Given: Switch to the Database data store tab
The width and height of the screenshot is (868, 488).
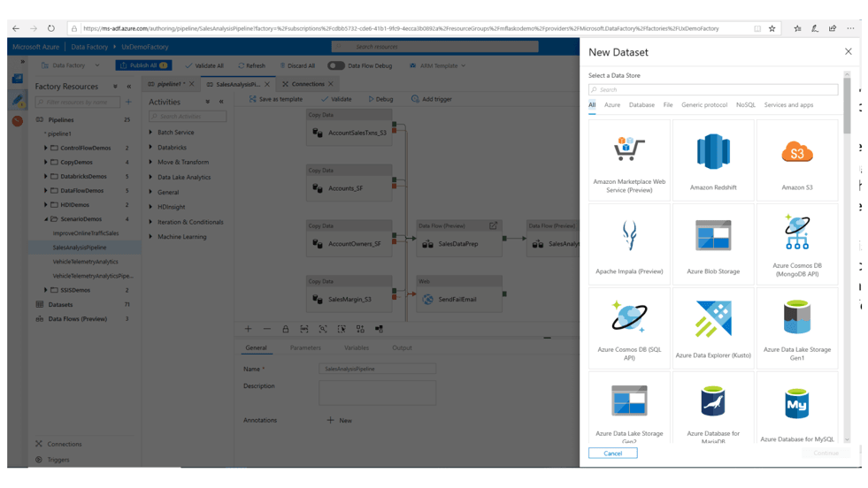Looking at the screenshot, I should pos(641,104).
